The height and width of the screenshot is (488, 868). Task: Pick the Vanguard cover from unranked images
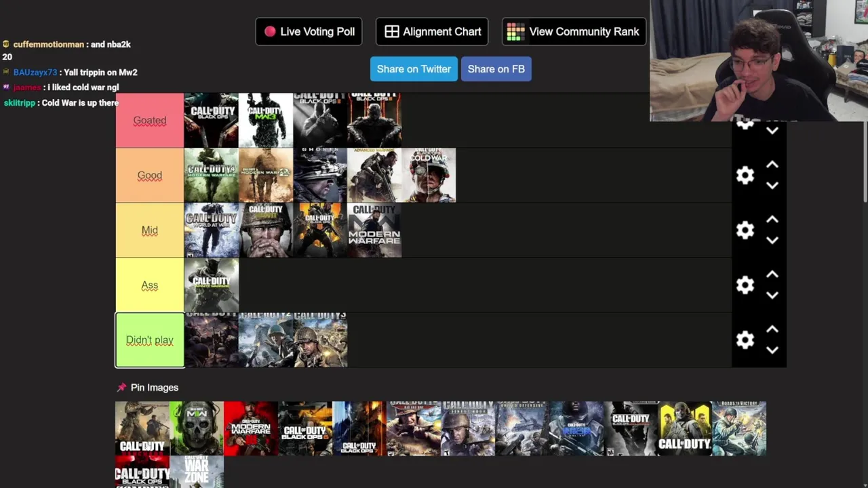(142, 428)
